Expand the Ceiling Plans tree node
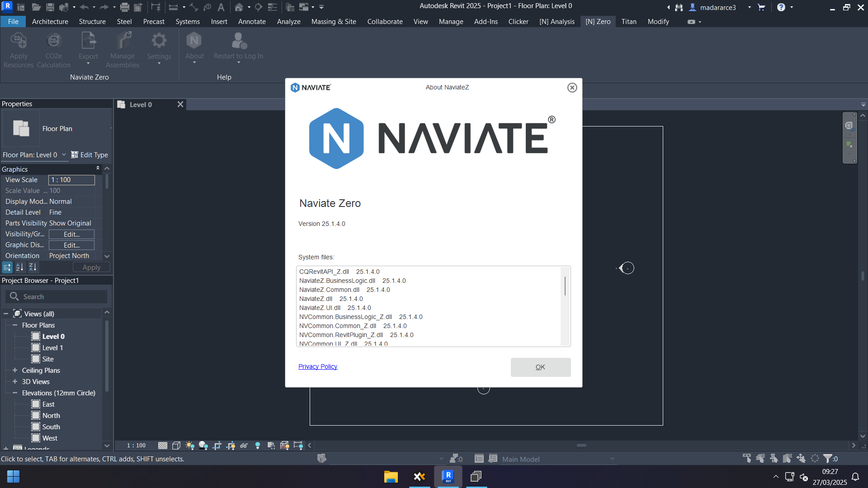 (x=15, y=370)
